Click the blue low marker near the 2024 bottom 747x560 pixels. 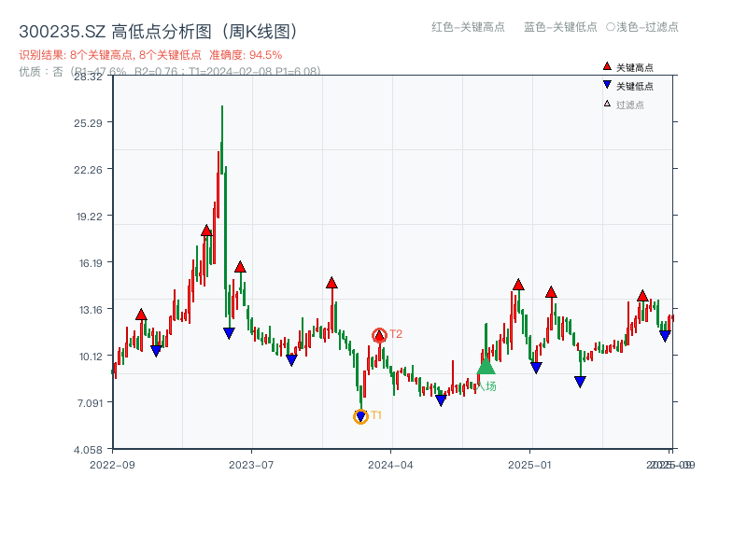[x=440, y=399]
